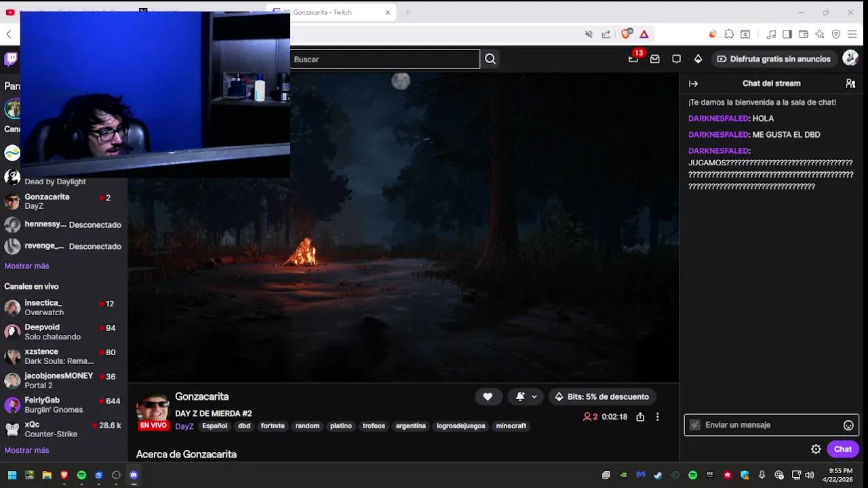Viewport: 868px width, 488px height.
Task: Open insectica_ channel in sidebar
Action: pos(62,308)
